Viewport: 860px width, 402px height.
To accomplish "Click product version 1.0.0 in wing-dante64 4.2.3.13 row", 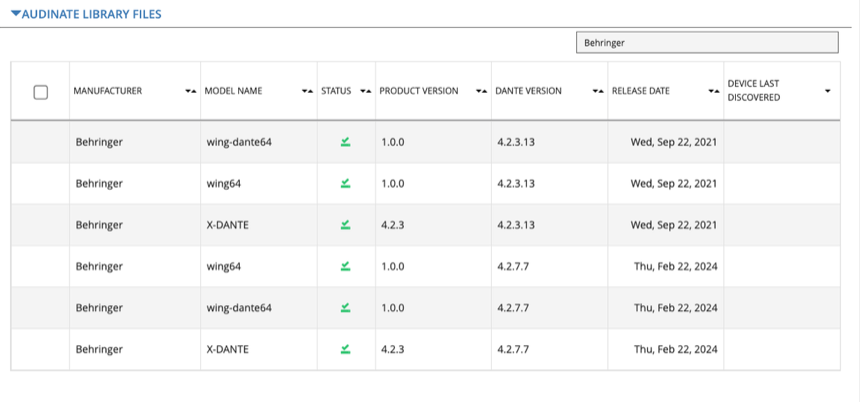I will 393,142.
